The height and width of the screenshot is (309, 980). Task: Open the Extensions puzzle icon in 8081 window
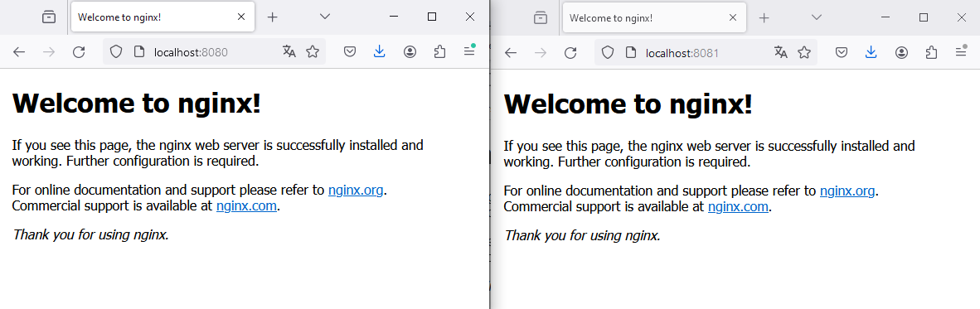tap(931, 52)
